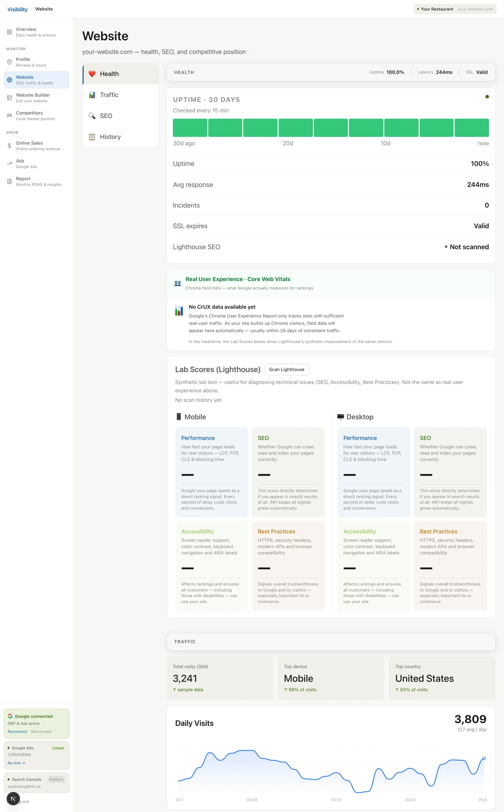Click the green uptime status dot
Screen dimensions: 504x812
(x=487, y=97)
